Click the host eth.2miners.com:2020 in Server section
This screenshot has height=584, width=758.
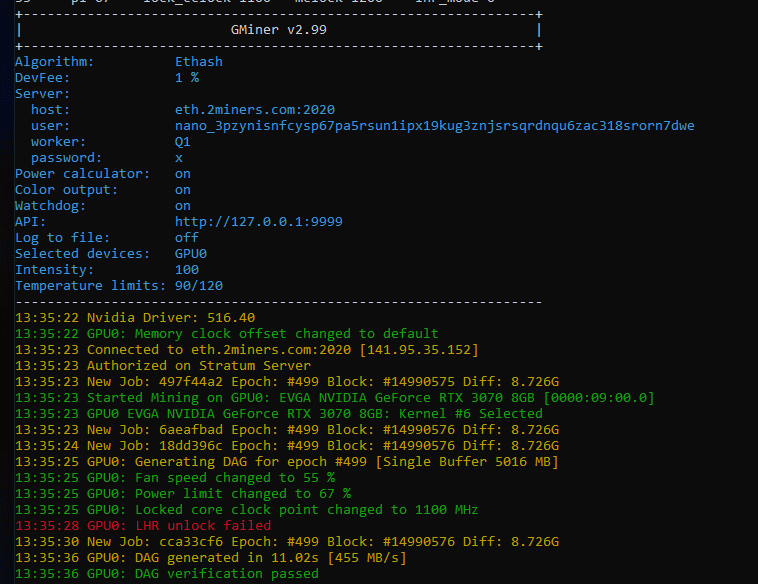(x=255, y=110)
